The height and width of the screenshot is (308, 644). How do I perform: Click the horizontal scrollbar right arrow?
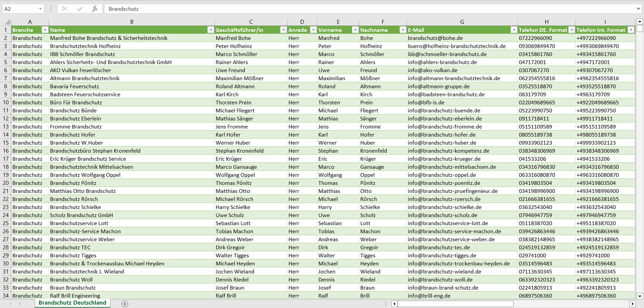[632, 304]
